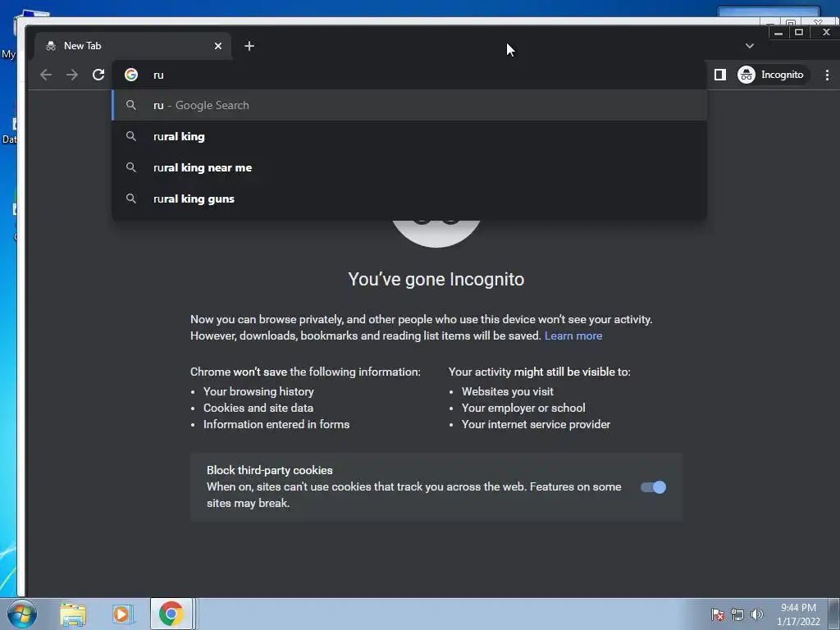
Task: Open a new tab with the plus button
Action: tap(249, 46)
